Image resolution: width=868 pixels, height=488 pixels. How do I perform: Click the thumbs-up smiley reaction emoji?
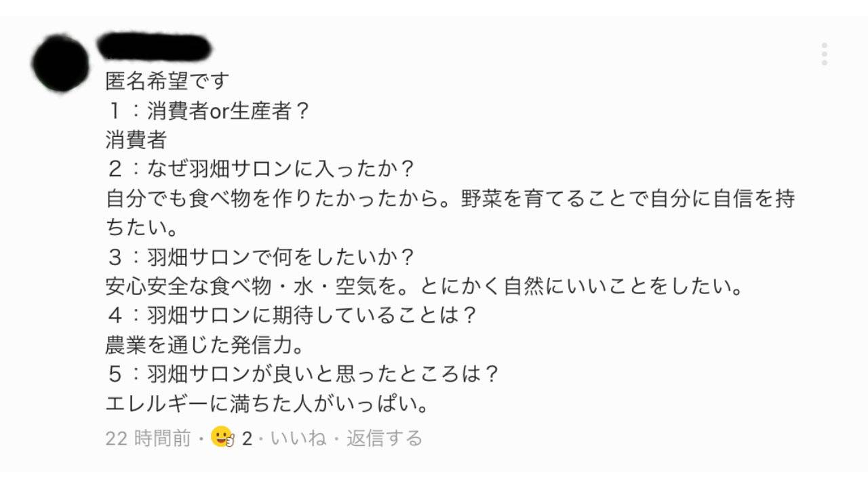(222, 437)
